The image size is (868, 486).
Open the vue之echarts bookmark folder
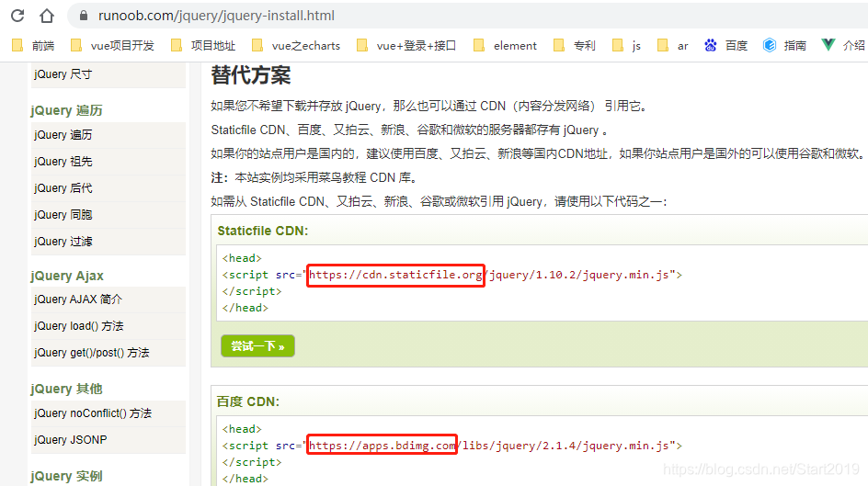click(x=295, y=45)
